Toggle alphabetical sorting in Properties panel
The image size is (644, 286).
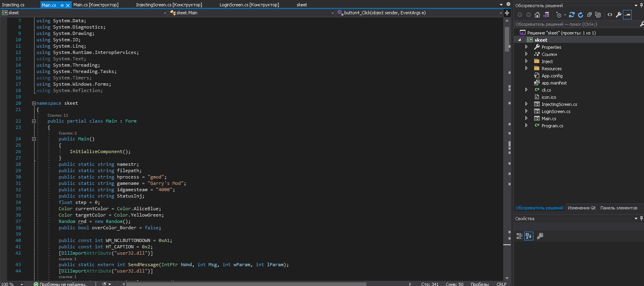529,236
